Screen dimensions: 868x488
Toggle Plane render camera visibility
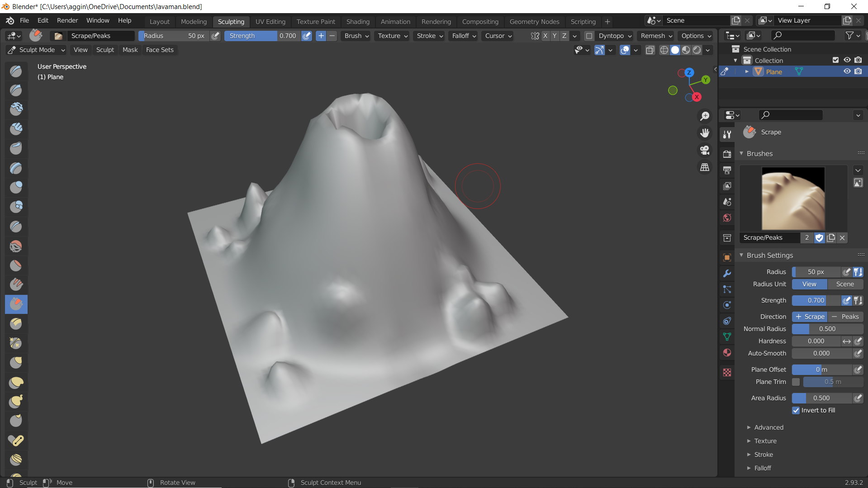[858, 71]
